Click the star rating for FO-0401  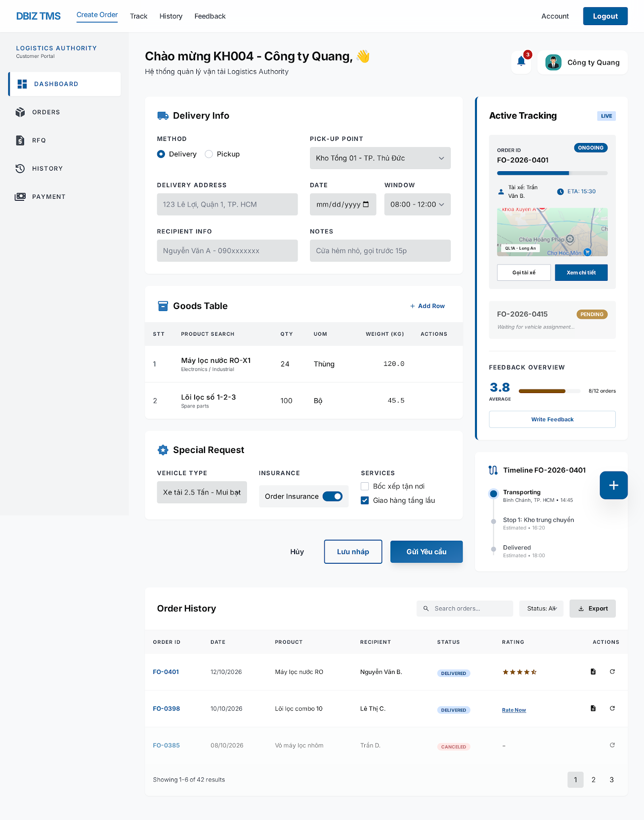[x=520, y=672]
